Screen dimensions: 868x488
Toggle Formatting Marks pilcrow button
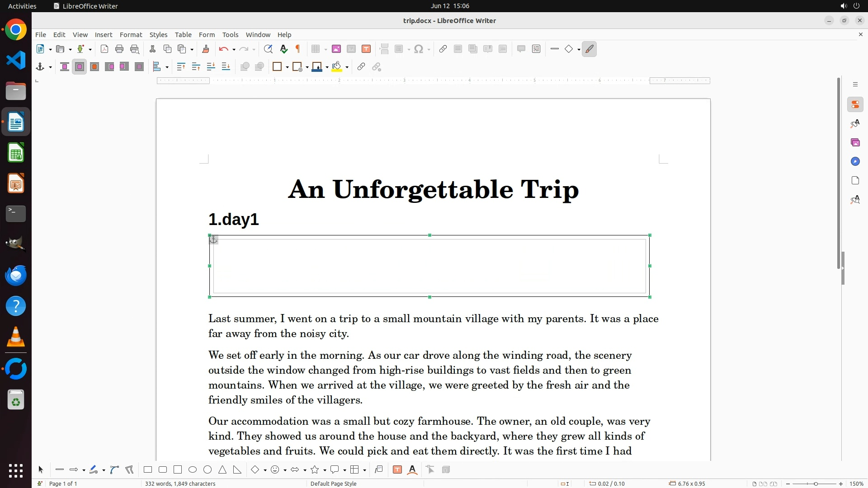point(298,49)
